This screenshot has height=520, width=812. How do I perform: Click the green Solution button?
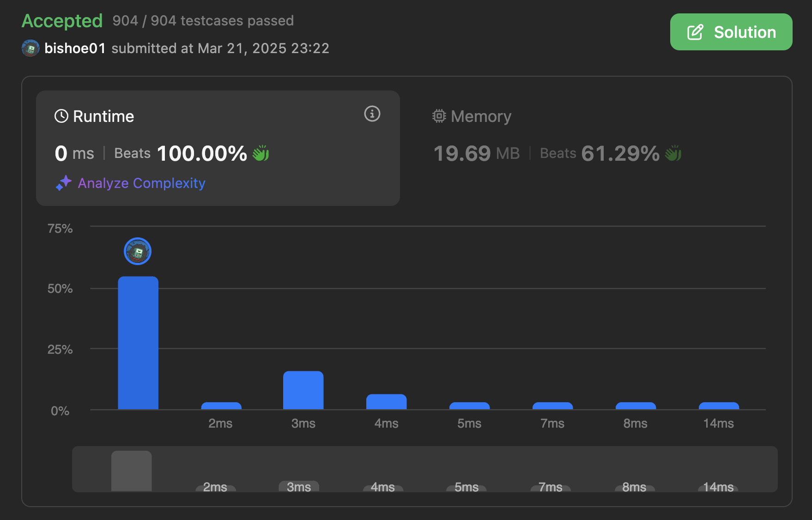[731, 32]
